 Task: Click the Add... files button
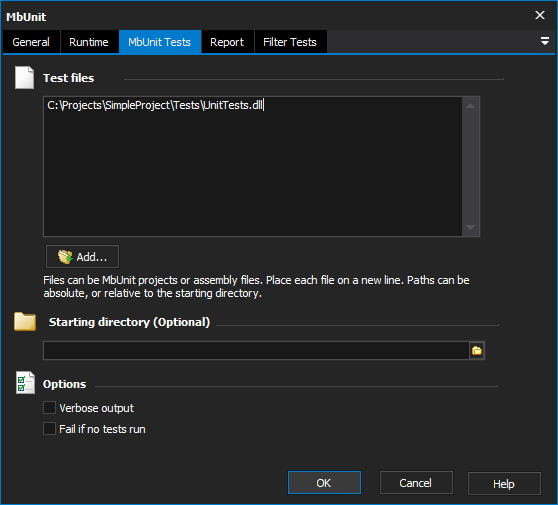tap(83, 257)
